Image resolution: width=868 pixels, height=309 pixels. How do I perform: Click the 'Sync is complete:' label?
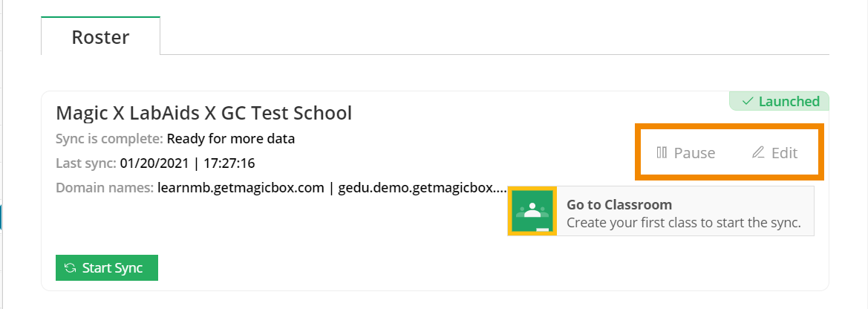pos(109,138)
